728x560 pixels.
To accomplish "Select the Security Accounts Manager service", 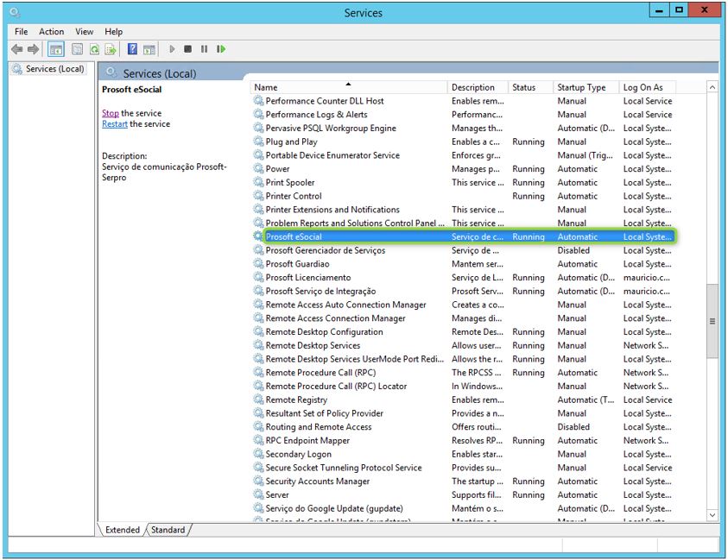I will point(463,481).
